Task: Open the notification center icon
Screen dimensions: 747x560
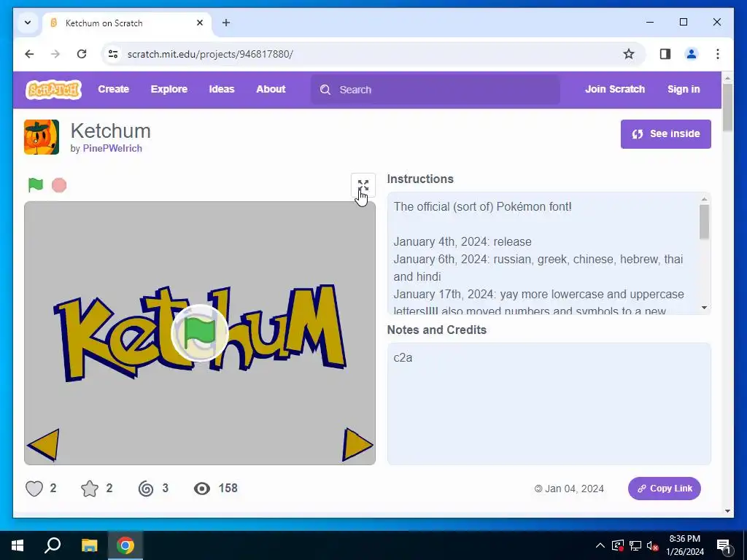Action: (x=724, y=545)
